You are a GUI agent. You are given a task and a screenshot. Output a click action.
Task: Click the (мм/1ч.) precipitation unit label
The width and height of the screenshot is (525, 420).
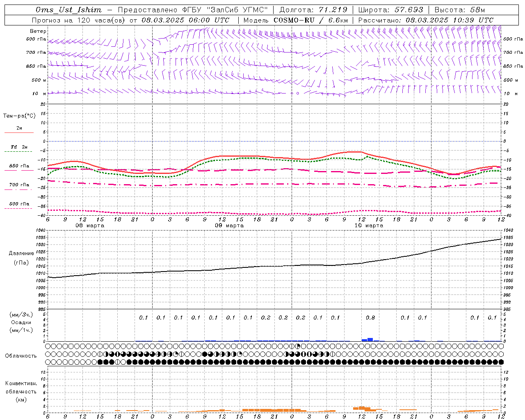[21, 330]
